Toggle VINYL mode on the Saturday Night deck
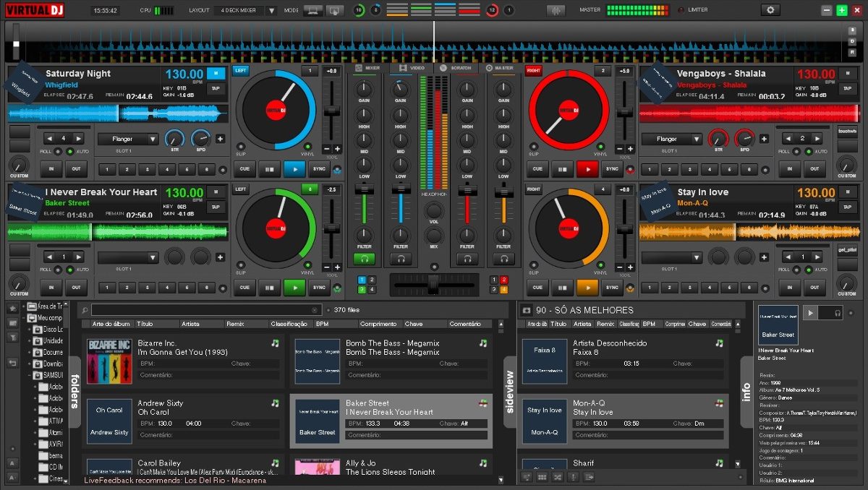Screen dimensions: 868x490 click(307, 146)
